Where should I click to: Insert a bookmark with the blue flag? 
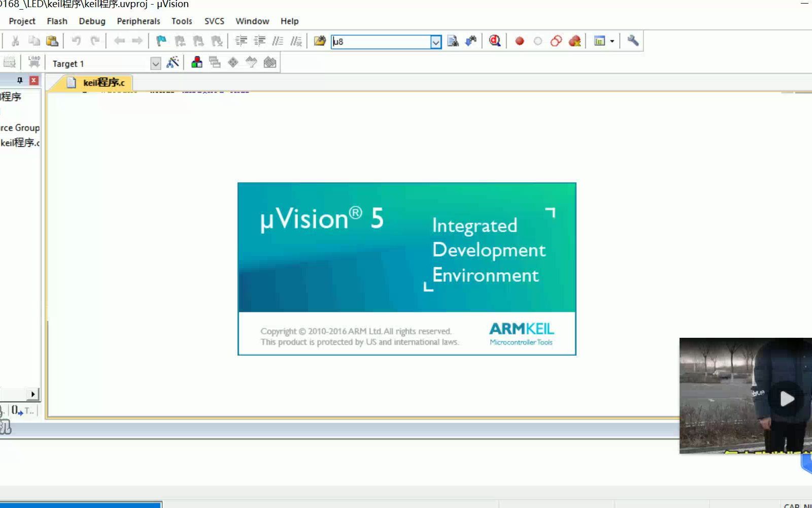161,41
